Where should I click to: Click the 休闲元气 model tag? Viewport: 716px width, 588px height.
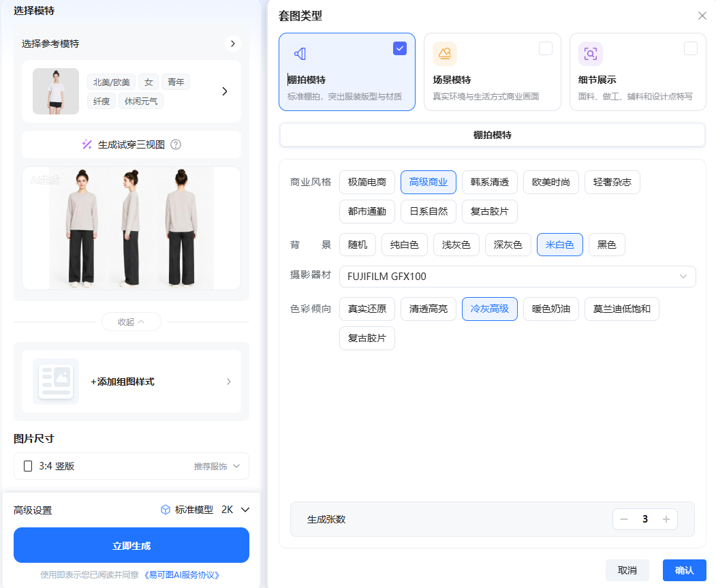[141, 102]
